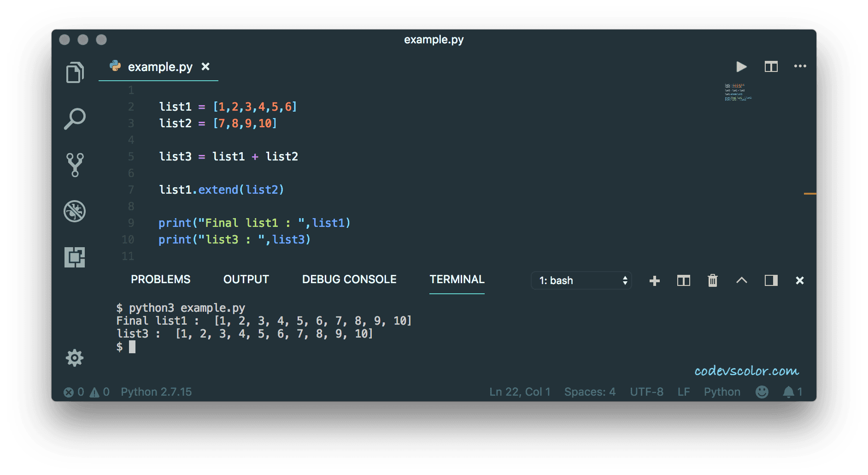
Task: Change indentation via Spaces: 4
Action: coord(590,392)
